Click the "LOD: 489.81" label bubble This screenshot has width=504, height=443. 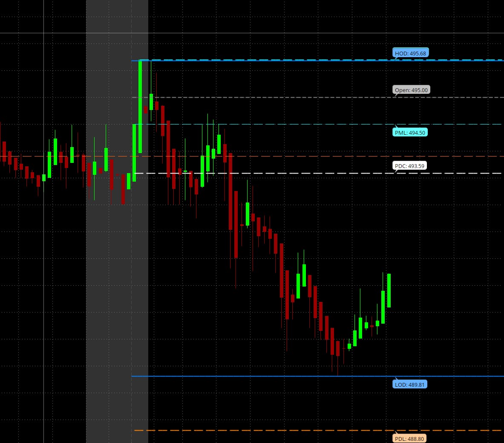[409, 384]
